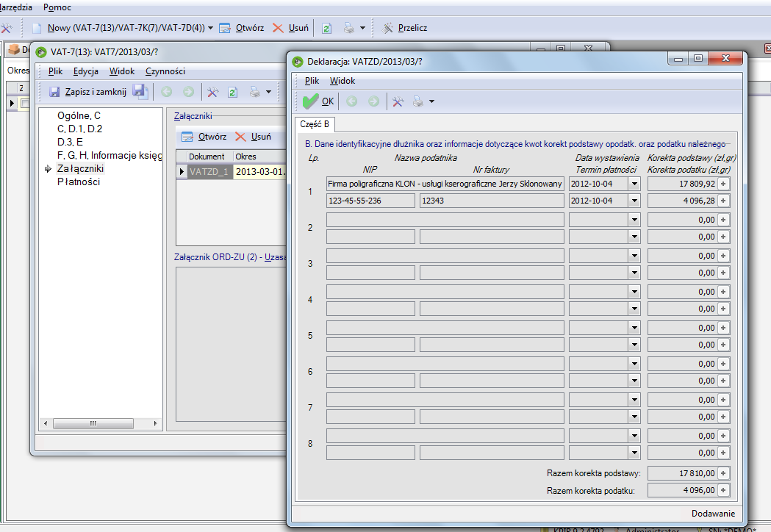
Task: Open Widok menu in Deklaracja window
Action: click(343, 81)
